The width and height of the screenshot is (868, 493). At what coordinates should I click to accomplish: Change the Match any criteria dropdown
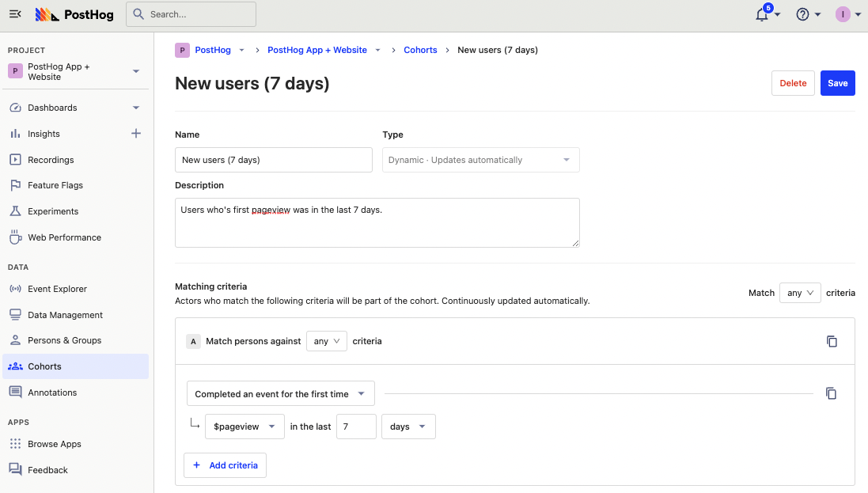pos(800,292)
